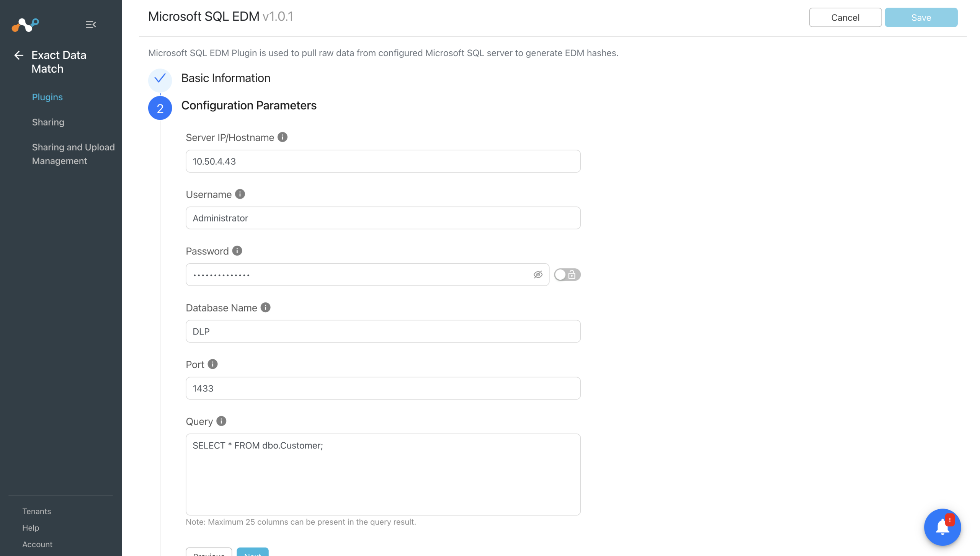This screenshot has width=980, height=556.
Task: Open the Server IP/Hostname info tooltip
Action: (283, 137)
